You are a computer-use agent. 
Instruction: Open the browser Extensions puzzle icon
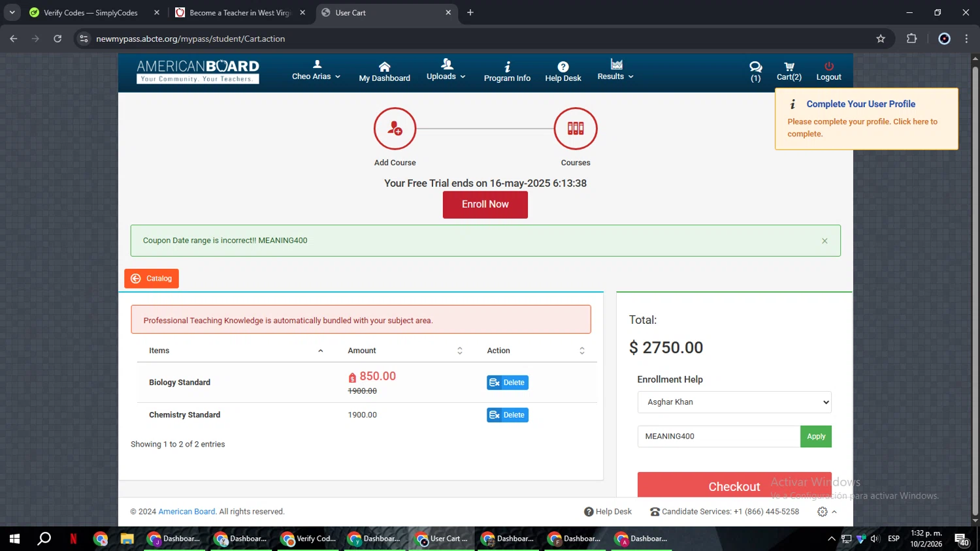pos(912,39)
